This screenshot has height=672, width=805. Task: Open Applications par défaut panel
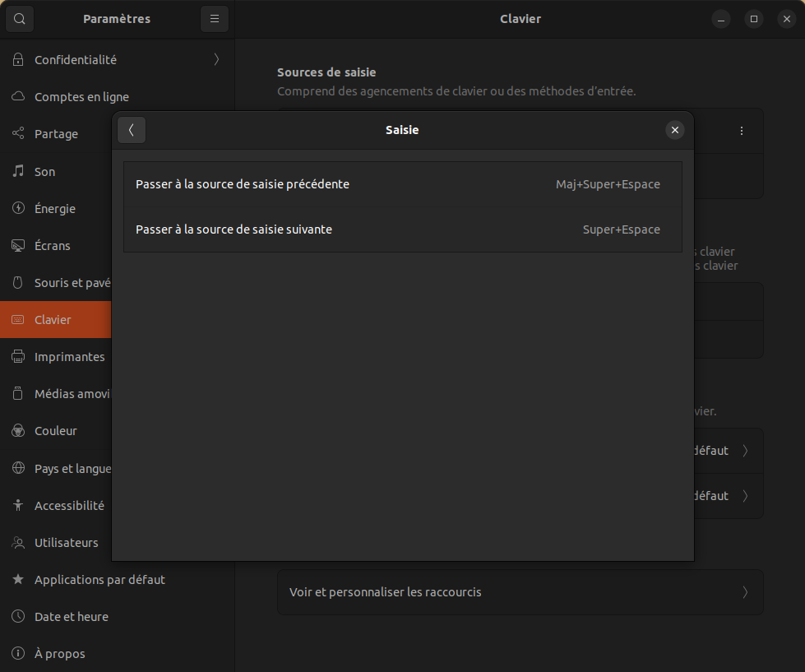117,580
